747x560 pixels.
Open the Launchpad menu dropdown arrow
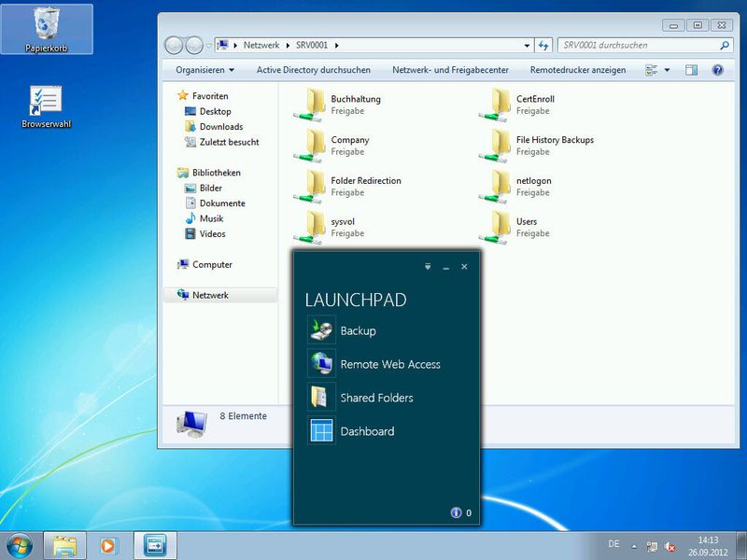(x=428, y=267)
